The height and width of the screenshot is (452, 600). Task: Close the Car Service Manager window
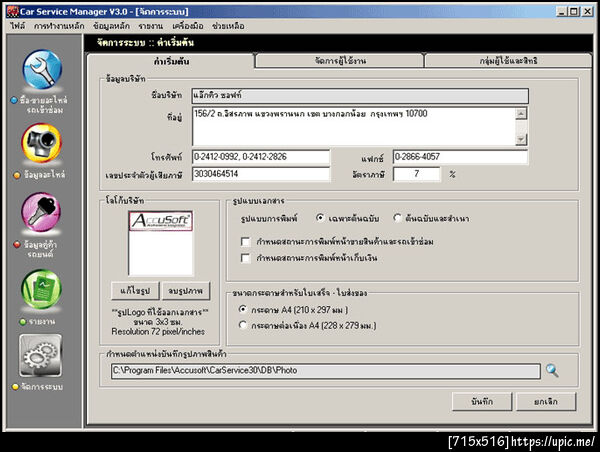point(588,11)
